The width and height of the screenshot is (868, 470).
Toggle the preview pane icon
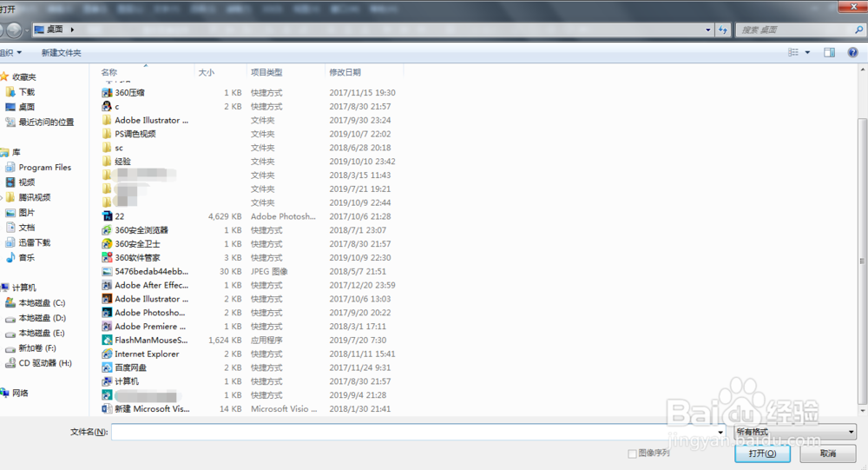tap(829, 53)
